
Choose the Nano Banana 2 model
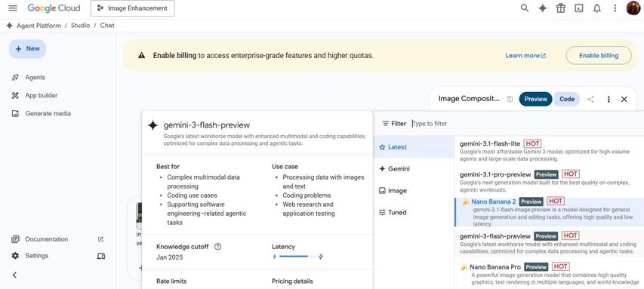549,212
